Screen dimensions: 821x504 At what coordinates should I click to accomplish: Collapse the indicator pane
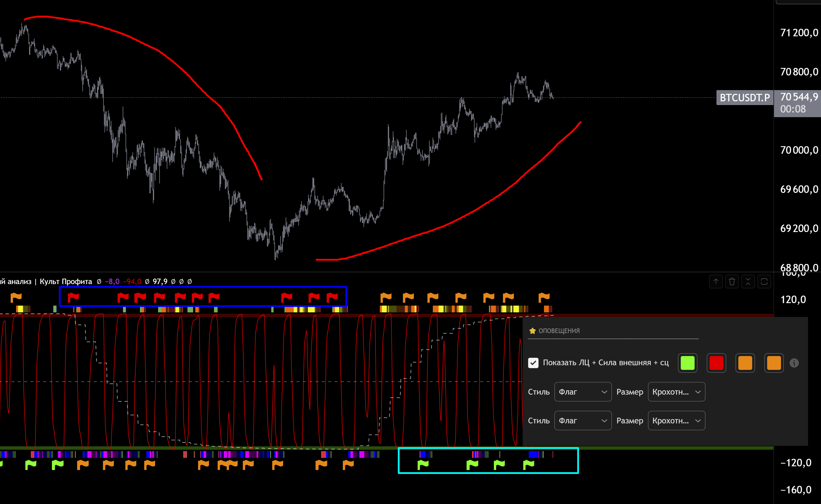coord(748,282)
